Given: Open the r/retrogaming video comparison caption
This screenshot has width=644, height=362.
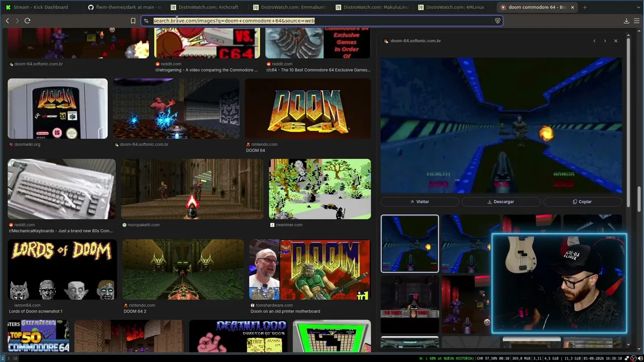Looking at the screenshot, I should pos(206,70).
